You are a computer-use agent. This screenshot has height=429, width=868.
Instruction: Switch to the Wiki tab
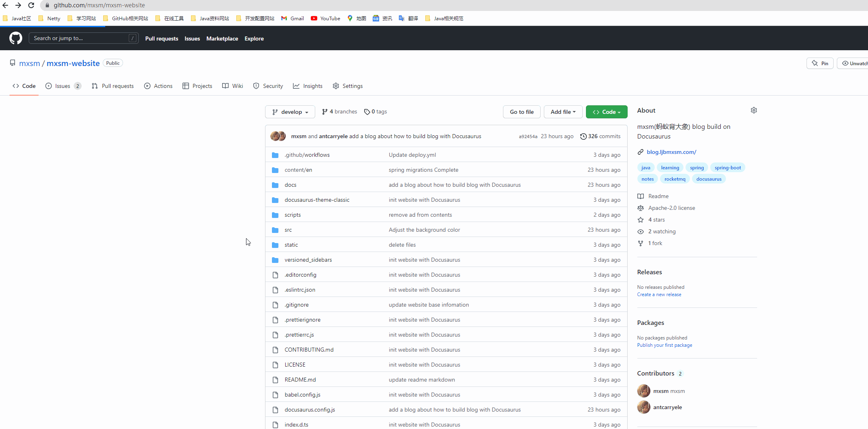(x=232, y=86)
